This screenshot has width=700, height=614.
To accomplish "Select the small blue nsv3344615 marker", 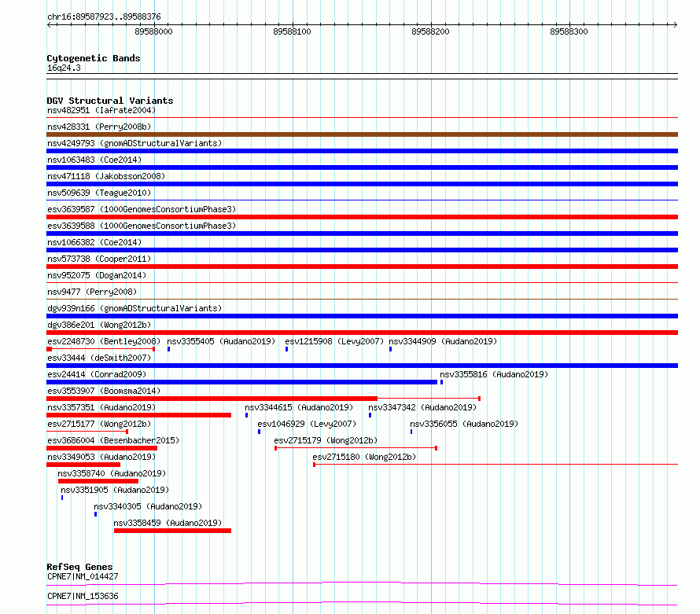I will pos(246,415).
